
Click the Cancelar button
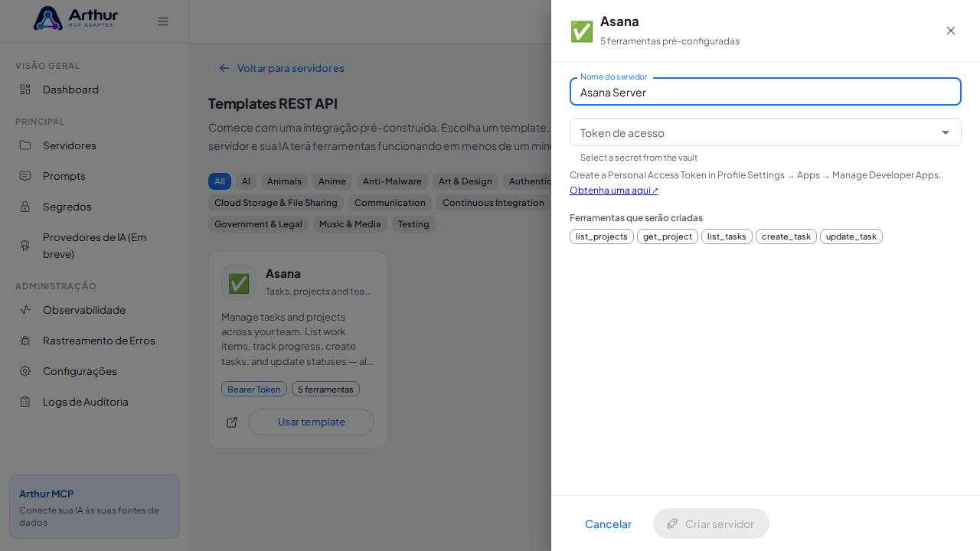pos(608,523)
